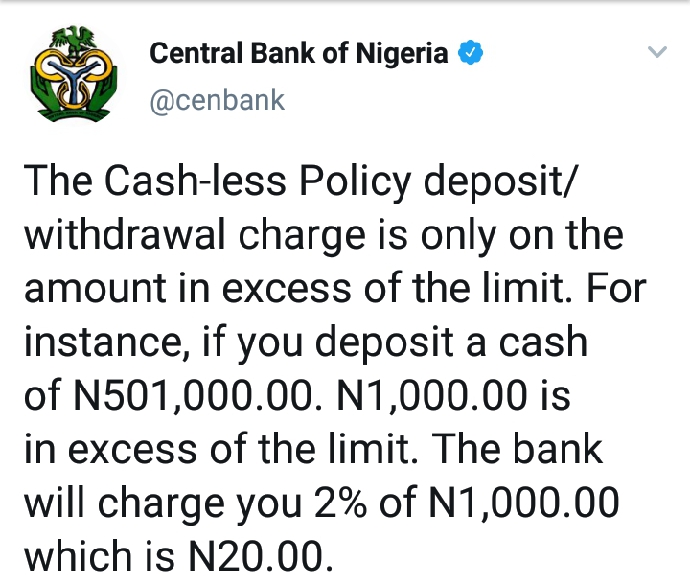Viewport: 690px width, 587px height.
Task: Click the word 'deposit/' on the first line
Action: [499, 182]
